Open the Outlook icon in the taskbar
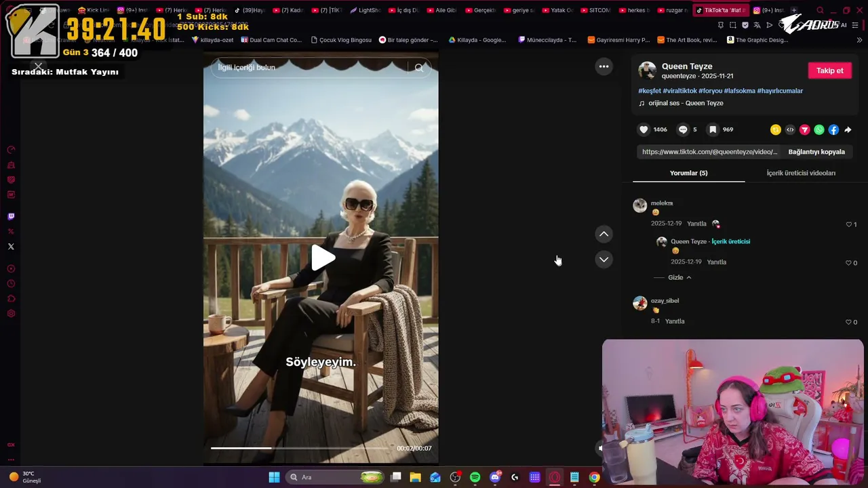The width and height of the screenshot is (868, 488). coord(435,477)
